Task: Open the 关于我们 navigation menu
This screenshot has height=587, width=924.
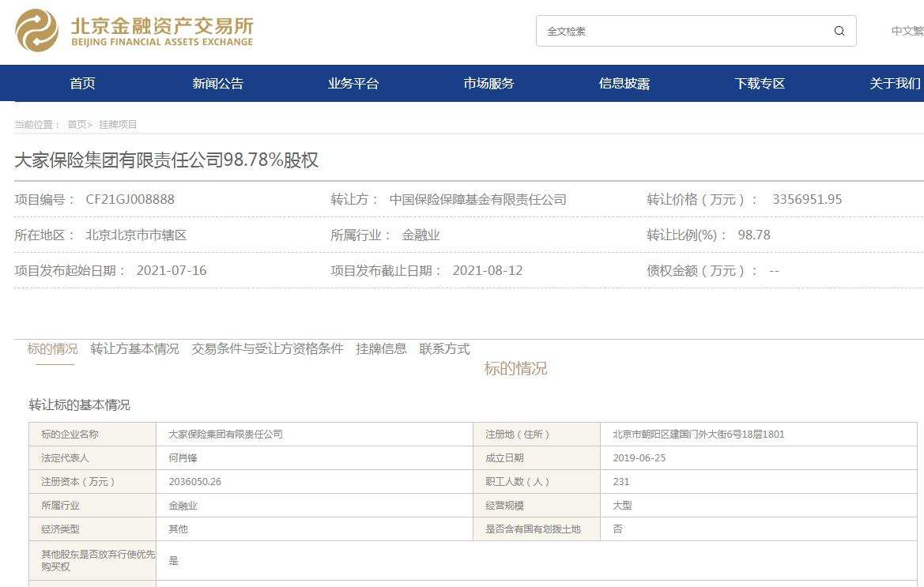Action: (x=896, y=84)
